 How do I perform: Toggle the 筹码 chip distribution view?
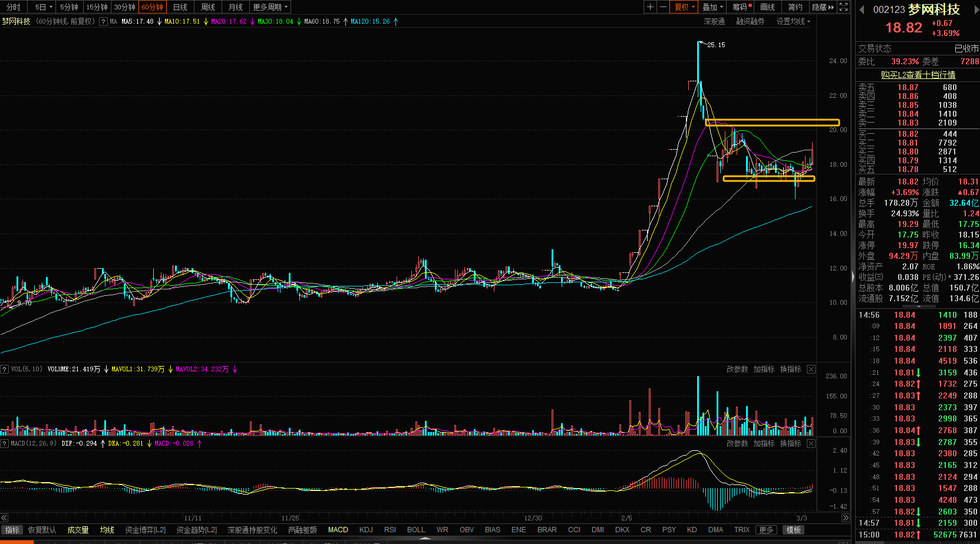pyautogui.click(x=741, y=7)
